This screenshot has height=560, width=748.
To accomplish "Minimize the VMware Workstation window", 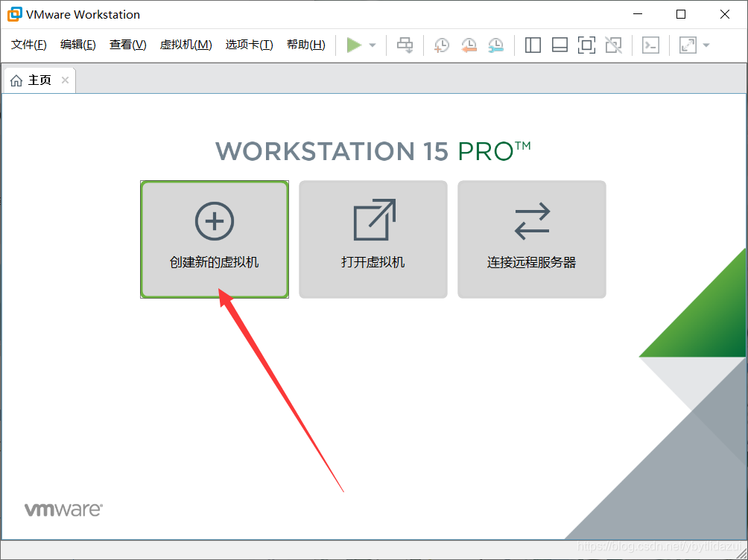I will pyautogui.click(x=638, y=14).
